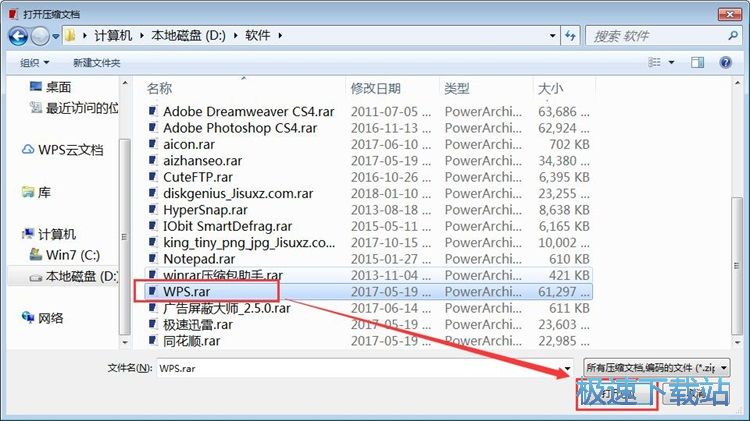Click the archive icon of CuteFTP.rar
Image resolution: width=750 pixels, height=421 pixels.
[x=153, y=177]
